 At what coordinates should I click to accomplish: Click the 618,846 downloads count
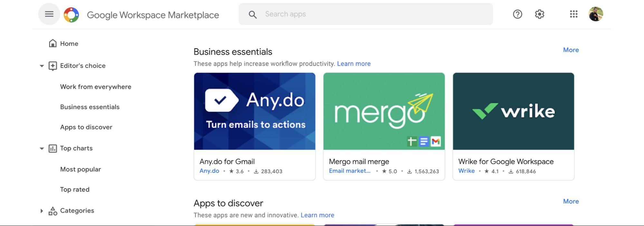pyautogui.click(x=526, y=172)
